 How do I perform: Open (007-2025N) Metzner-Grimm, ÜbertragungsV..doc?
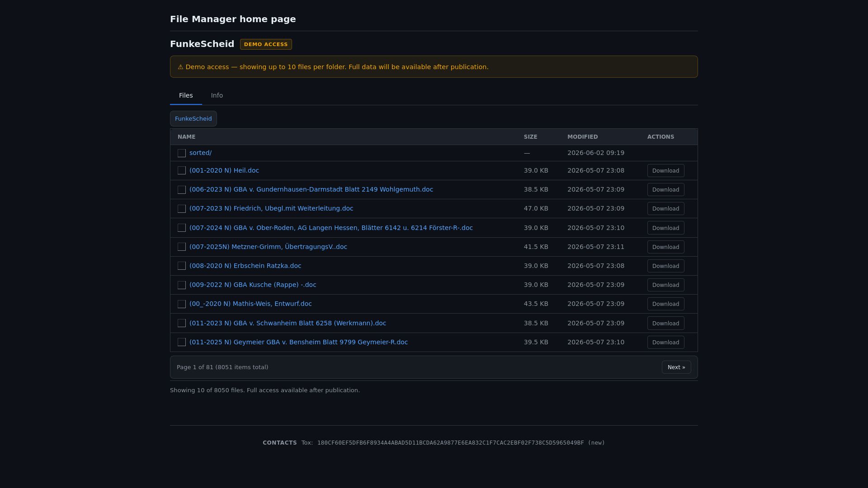[x=268, y=247]
